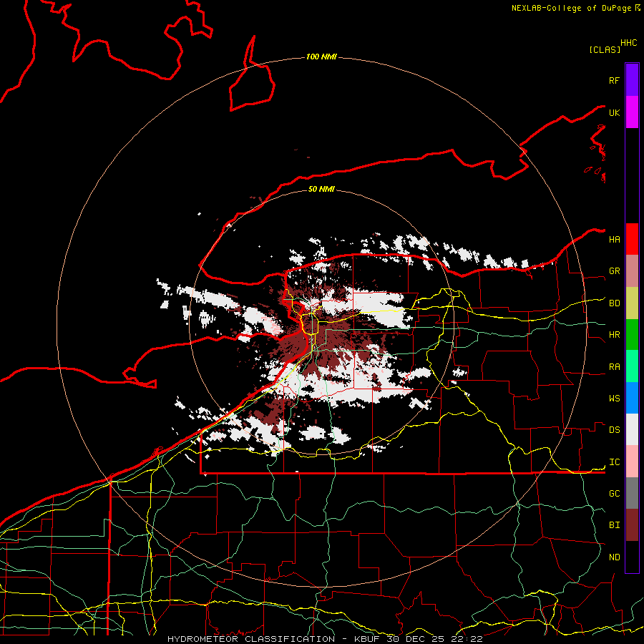Viewport: 644px width, 644px height.
Task: Pick the RA light green legend swatch
Action: [632, 366]
